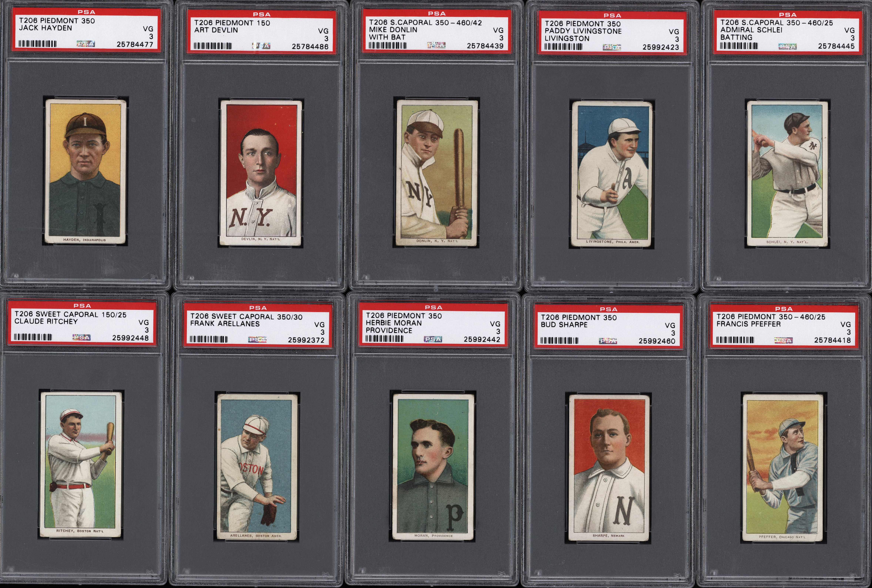872x588 pixels.
Task: Click "MORAN, PROVIDENCE" caption on card
Action: [433, 535]
